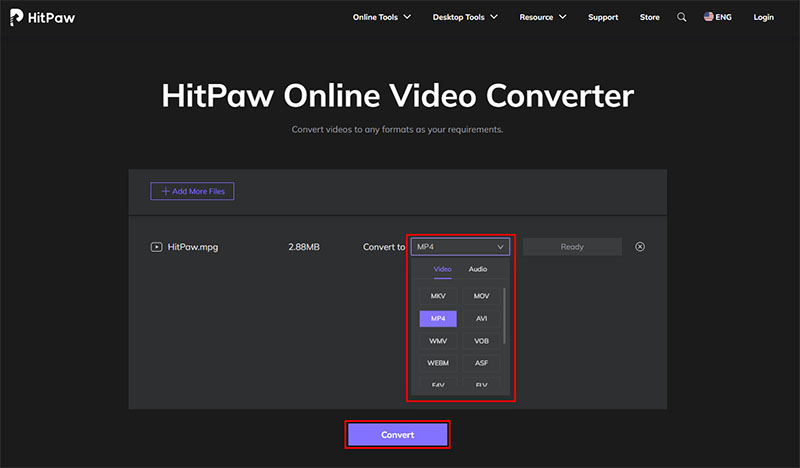
Task: Click the format list scrollbar
Action: [504, 316]
